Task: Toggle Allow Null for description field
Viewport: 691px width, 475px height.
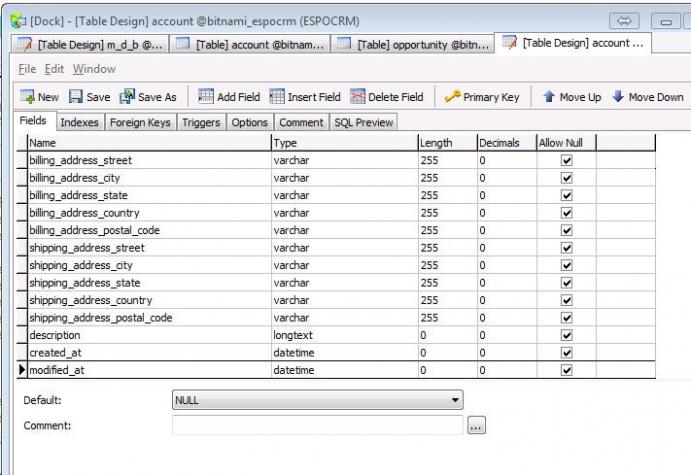Action: (567, 335)
